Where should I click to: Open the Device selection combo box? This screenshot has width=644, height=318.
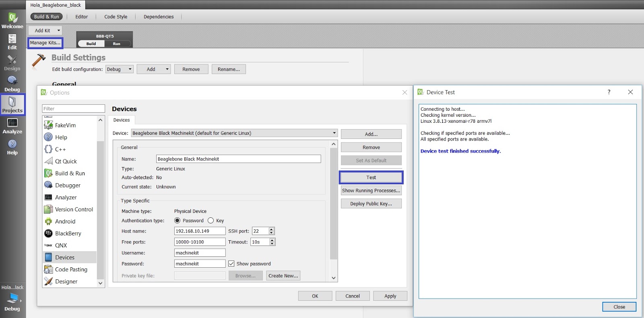click(234, 133)
